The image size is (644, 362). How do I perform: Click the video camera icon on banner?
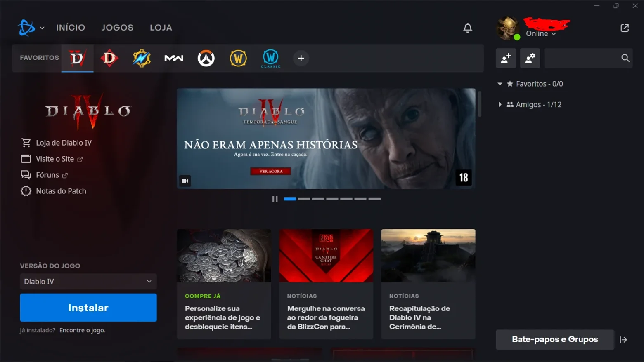coord(185,181)
